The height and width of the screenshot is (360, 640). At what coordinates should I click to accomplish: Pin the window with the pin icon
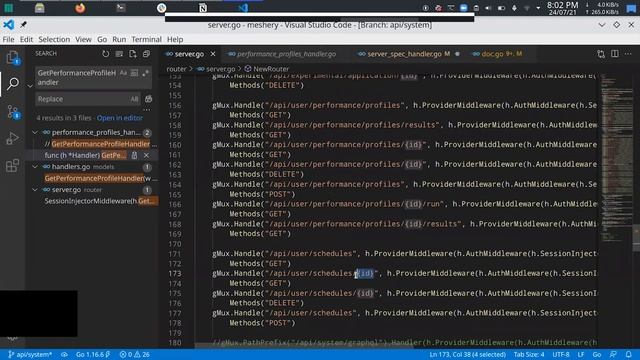coord(24,25)
